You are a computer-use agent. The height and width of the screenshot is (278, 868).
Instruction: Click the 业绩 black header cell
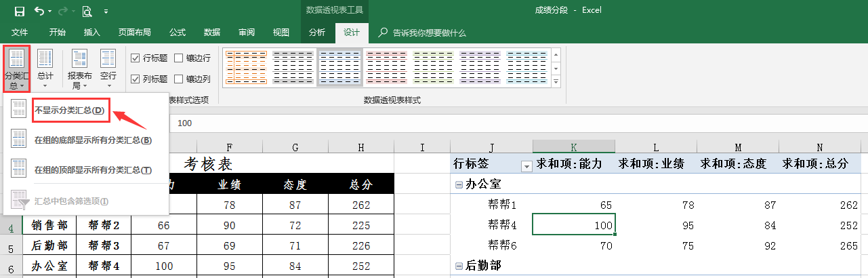click(230, 184)
